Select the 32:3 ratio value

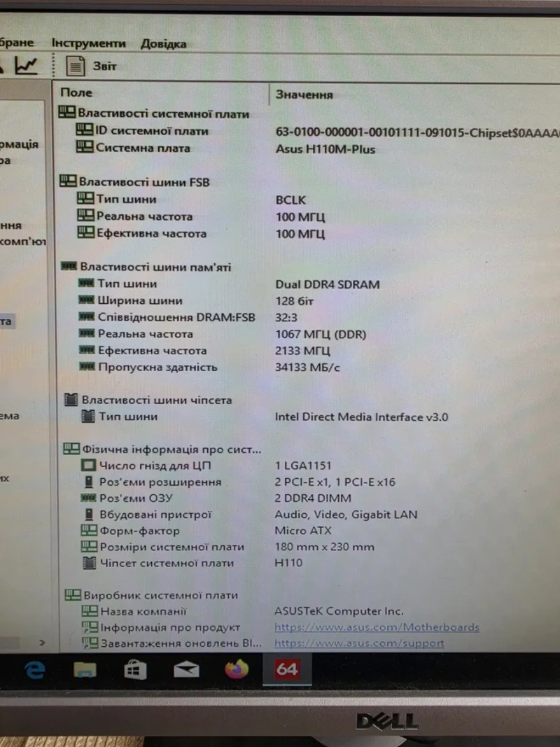pos(286,318)
